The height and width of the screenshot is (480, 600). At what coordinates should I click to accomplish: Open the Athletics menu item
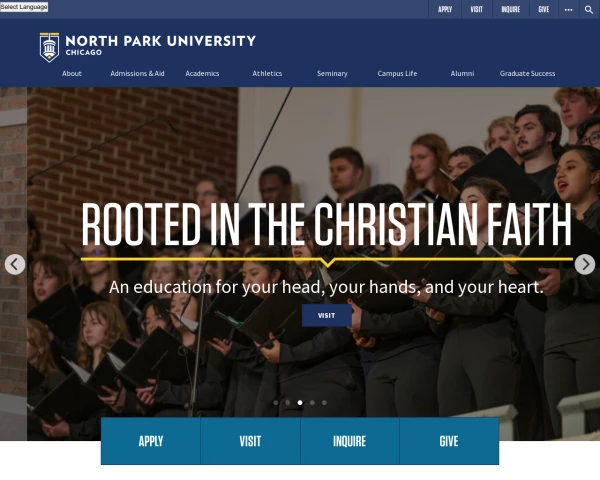(x=267, y=73)
